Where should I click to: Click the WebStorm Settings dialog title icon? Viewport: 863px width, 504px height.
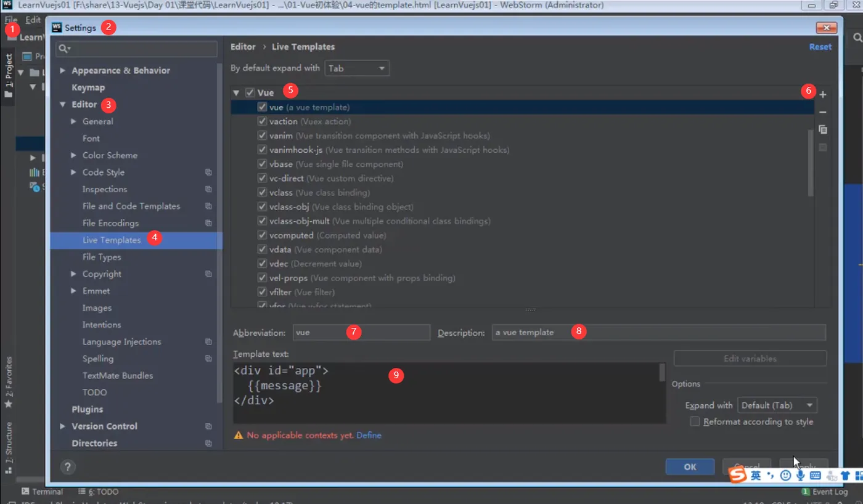coord(57,28)
